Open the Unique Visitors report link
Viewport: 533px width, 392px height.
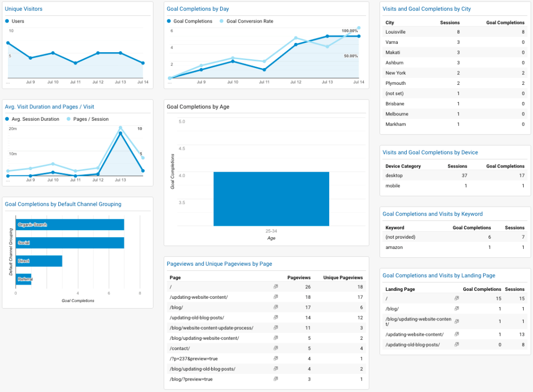click(x=24, y=8)
